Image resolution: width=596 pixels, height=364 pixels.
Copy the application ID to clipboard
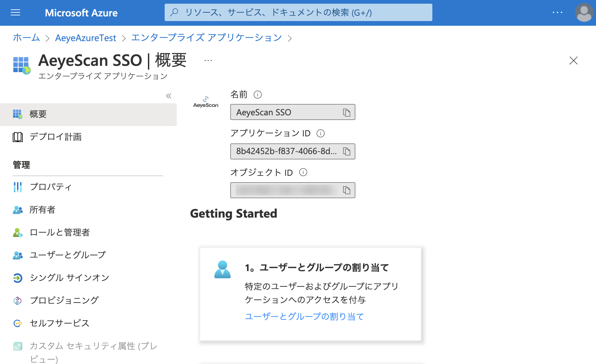(346, 151)
